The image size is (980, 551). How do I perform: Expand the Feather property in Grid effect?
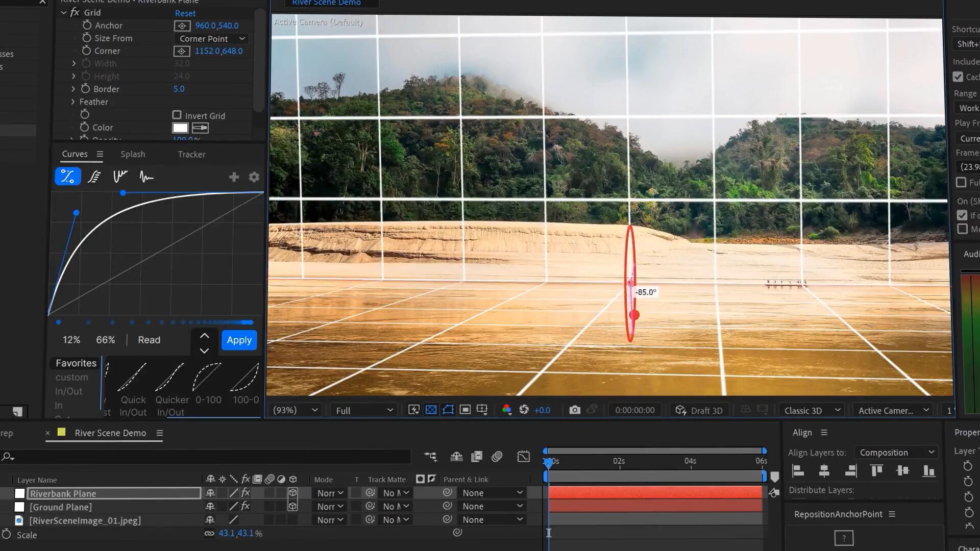point(72,102)
